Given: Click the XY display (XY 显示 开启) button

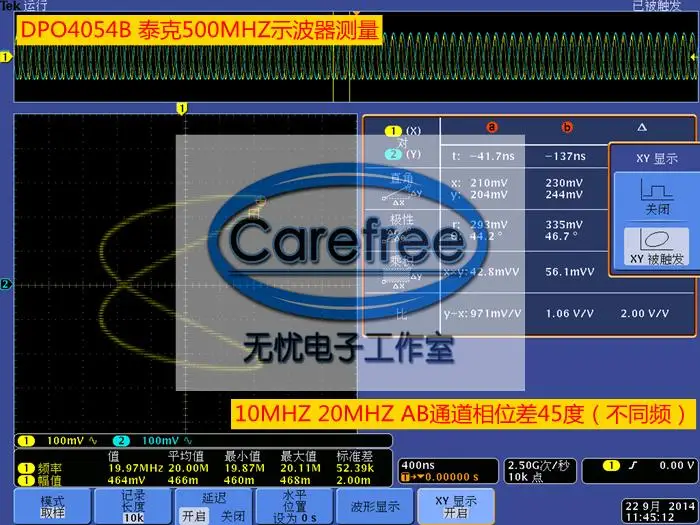Looking at the screenshot, I should coord(456,506).
